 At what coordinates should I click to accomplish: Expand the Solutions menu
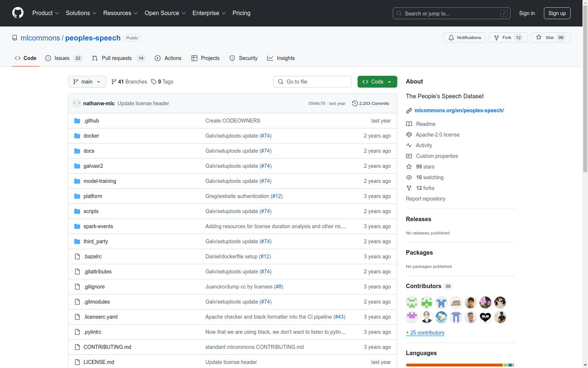[81, 13]
